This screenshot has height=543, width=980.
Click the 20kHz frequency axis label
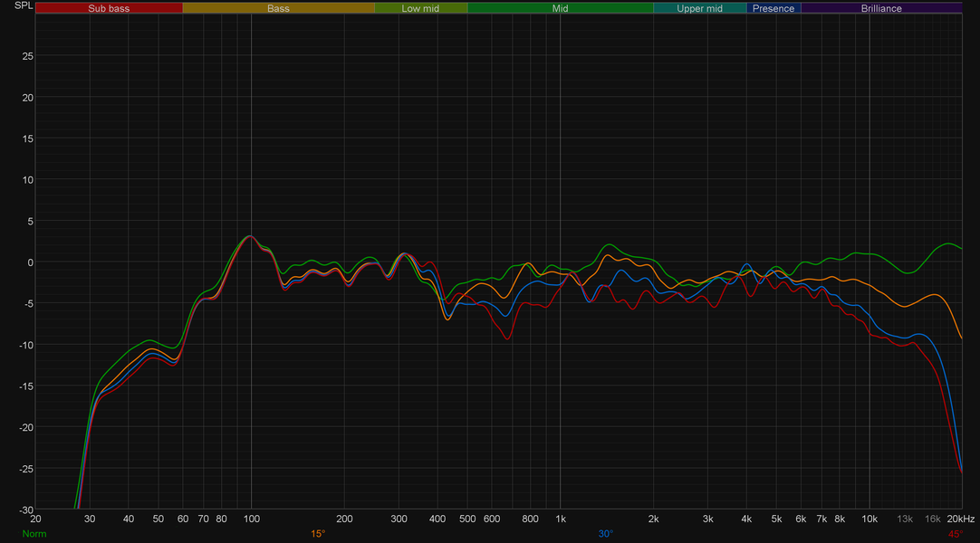961,519
